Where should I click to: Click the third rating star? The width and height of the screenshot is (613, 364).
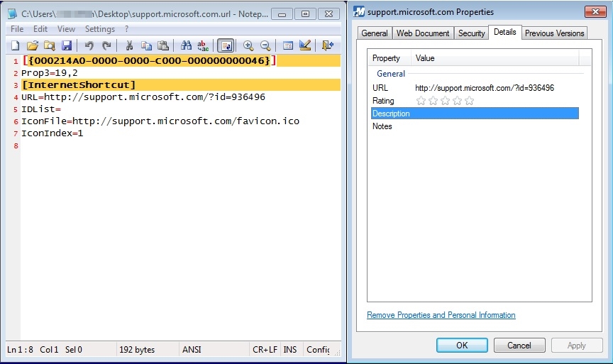coord(446,101)
